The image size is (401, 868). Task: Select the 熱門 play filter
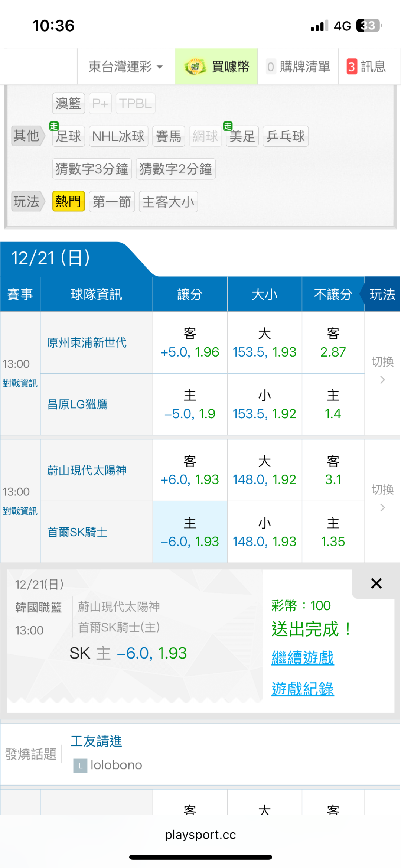tap(68, 202)
